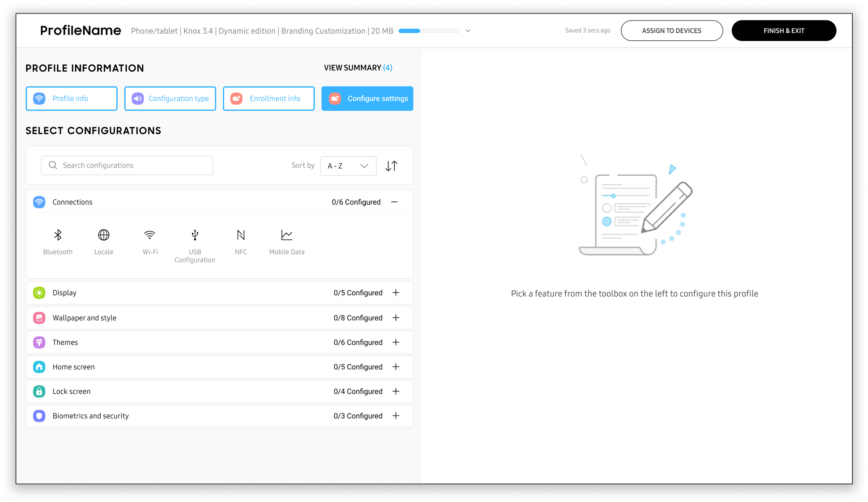The height and width of the screenshot is (502, 868).
Task: Select the Locale globe icon
Action: [x=103, y=235]
